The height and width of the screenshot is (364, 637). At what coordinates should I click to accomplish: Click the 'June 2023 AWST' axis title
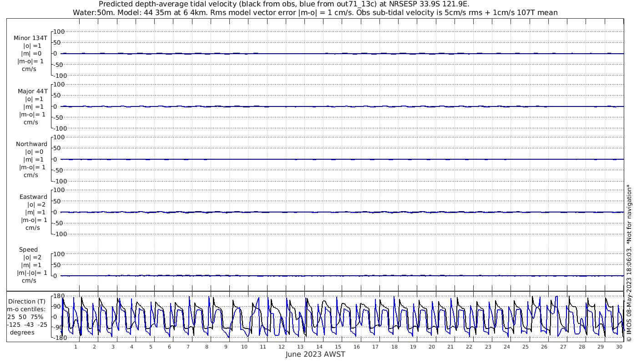coord(315,354)
